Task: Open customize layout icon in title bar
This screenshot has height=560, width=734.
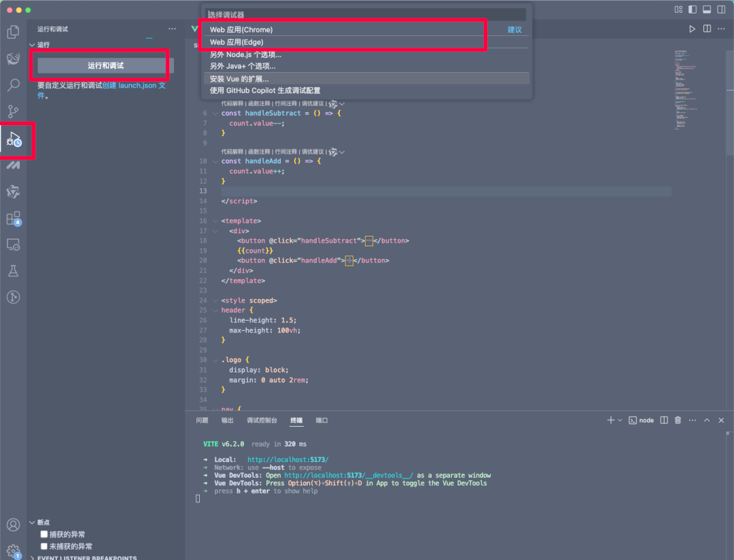Action: point(678,10)
